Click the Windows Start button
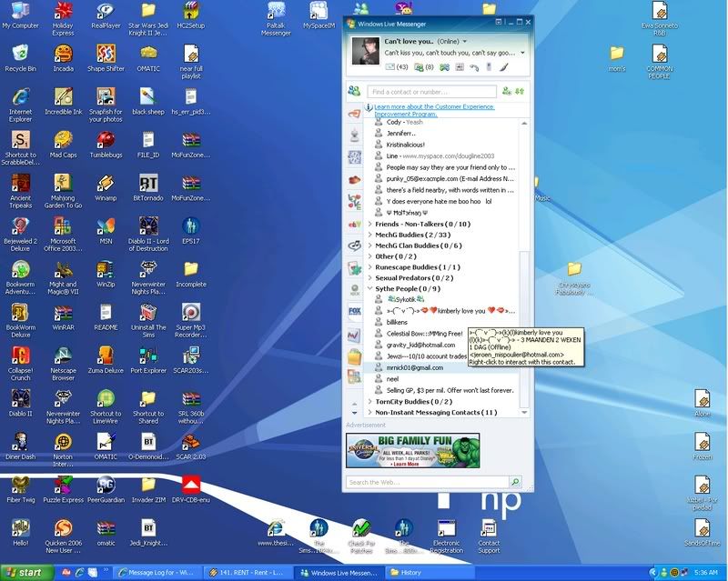 (x=28, y=573)
